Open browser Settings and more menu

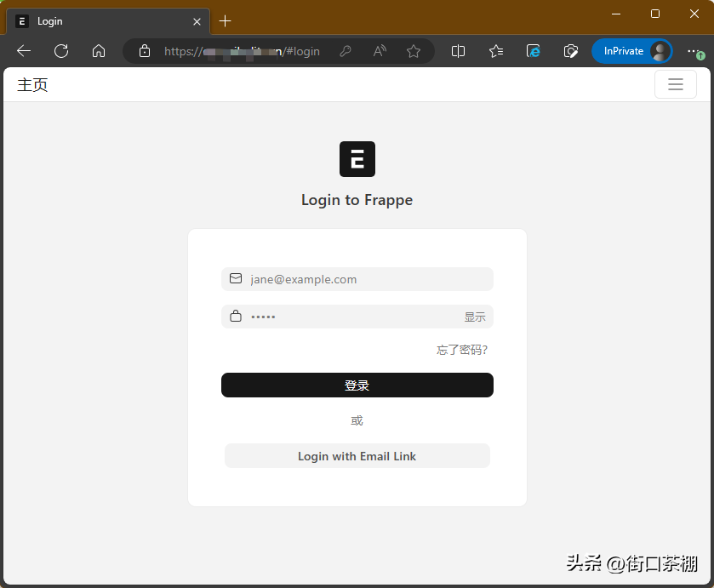pos(694,51)
